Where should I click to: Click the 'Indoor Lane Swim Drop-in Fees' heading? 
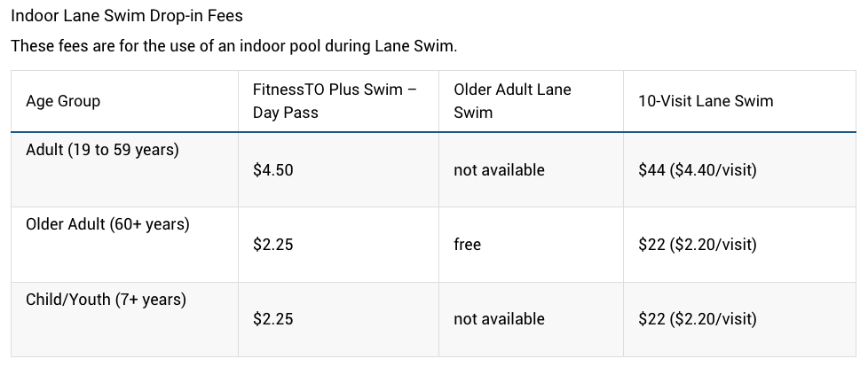click(x=127, y=16)
